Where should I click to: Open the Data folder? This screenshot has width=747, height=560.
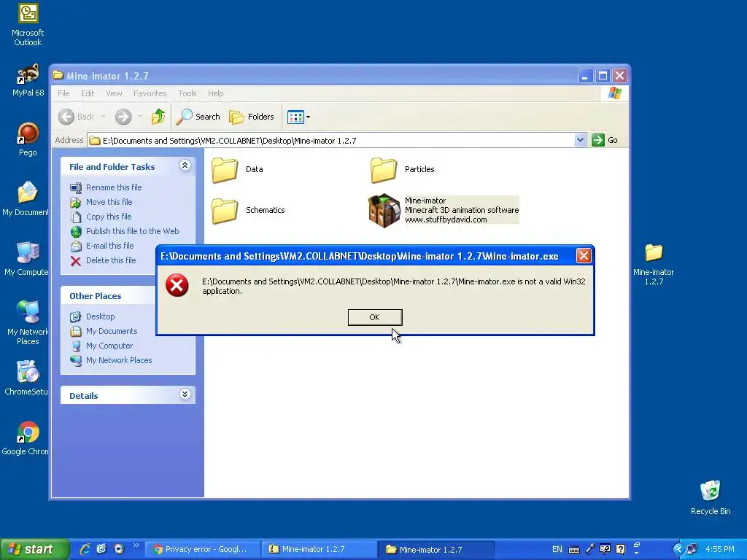click(237, 169)
